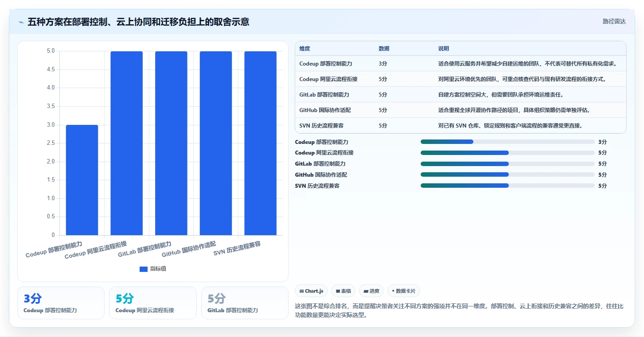Click the description starting 自建方案控制空间大
The height and width of the screenshot is (337, 644).
pyautogui.click(x=501, y=95)
